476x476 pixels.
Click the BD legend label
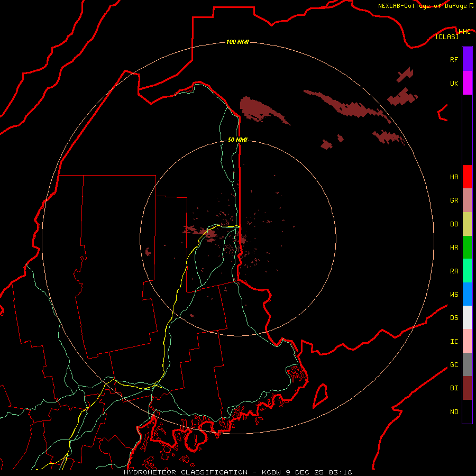454,224
